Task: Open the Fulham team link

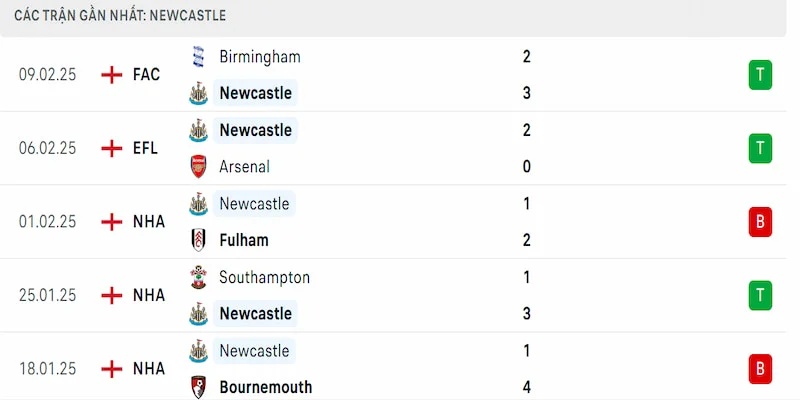Action: pyautogui.click(x=243, y=240)
